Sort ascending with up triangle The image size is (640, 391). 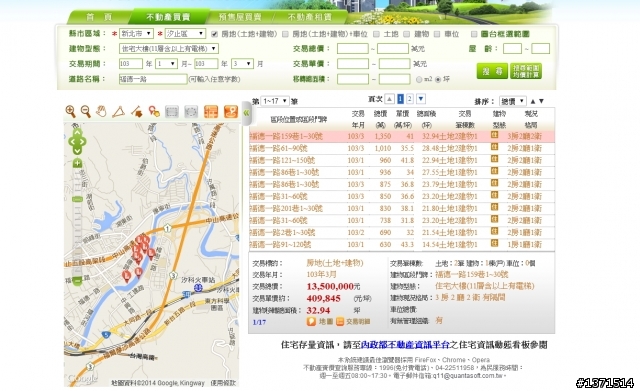(533, 101)
